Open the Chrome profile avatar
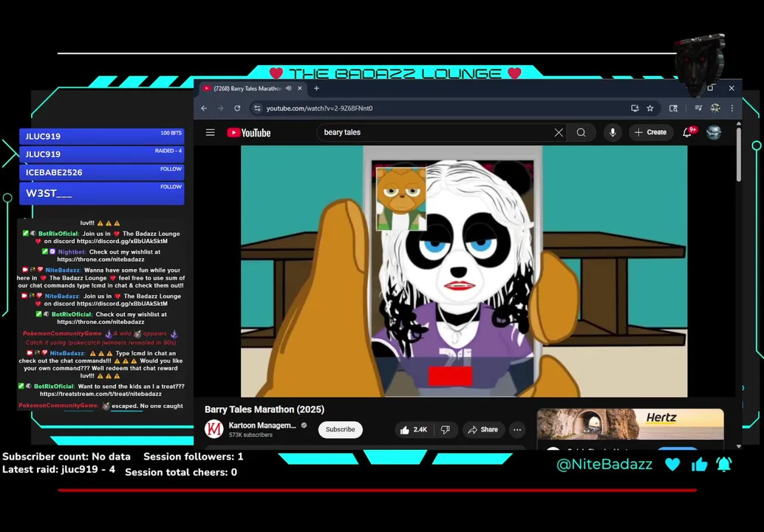Image resolution: width=764 pixels, height=532 pixels. coord(714,108)
